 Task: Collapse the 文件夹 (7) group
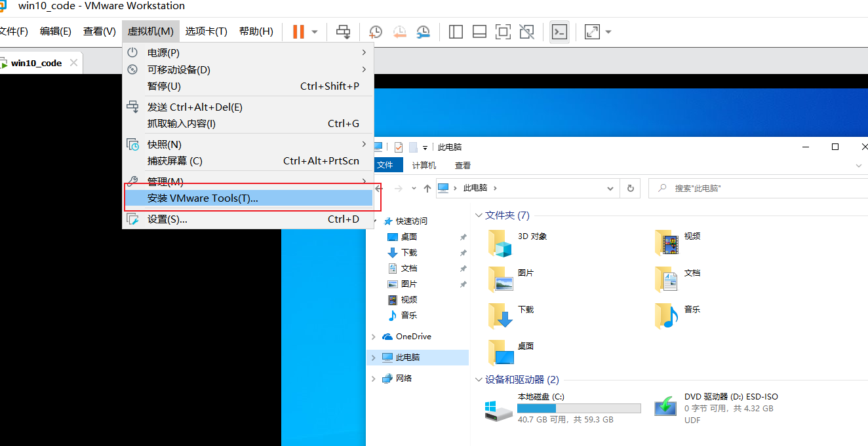pos(479,215)
